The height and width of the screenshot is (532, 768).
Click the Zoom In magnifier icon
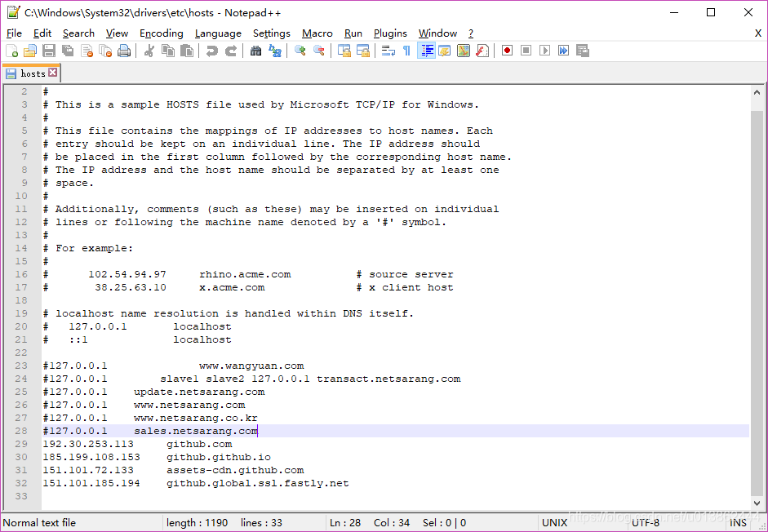[300, 51]
